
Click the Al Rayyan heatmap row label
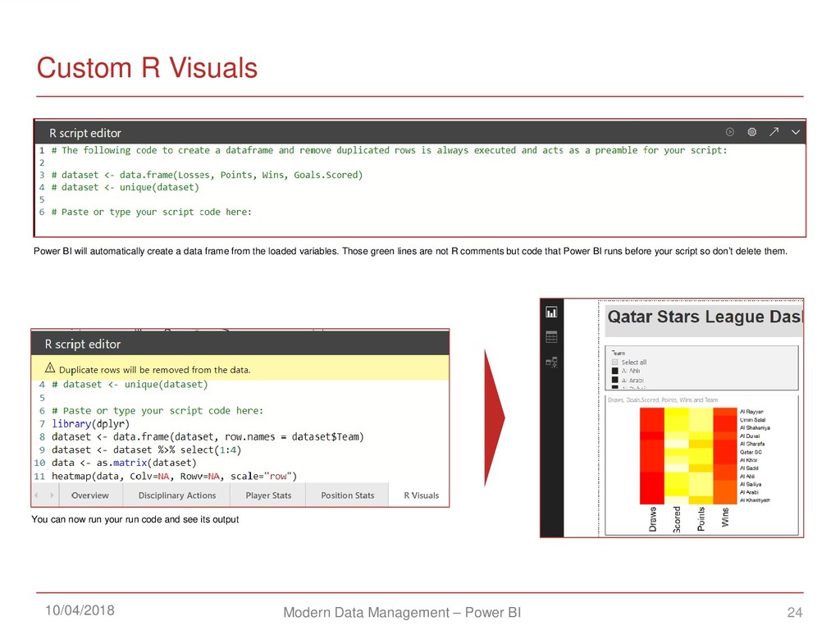click(751, 412)
